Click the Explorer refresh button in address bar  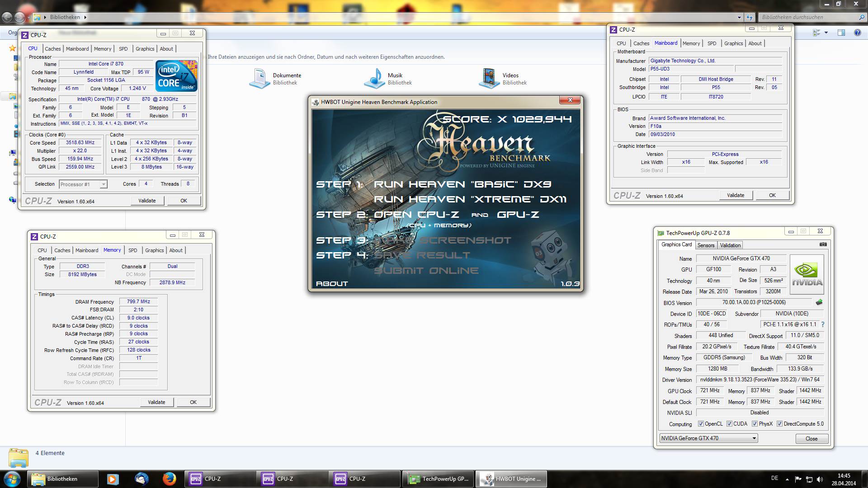(x=750, y=17)
